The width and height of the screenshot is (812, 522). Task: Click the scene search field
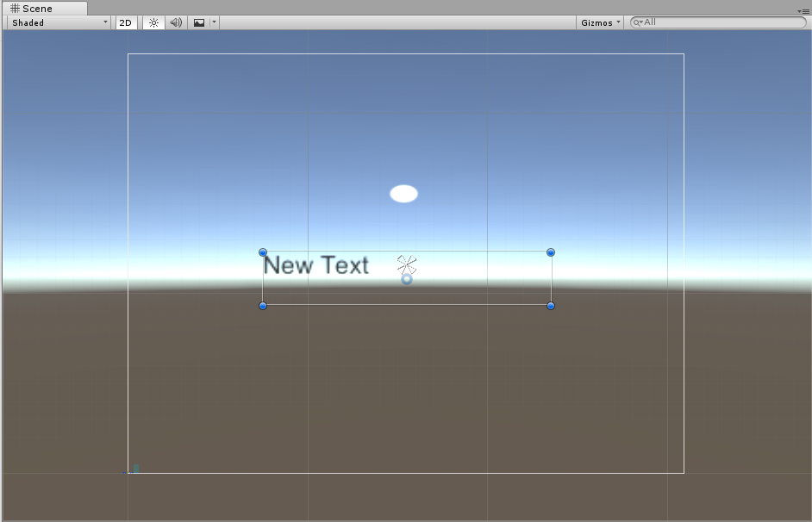(718, 22)
